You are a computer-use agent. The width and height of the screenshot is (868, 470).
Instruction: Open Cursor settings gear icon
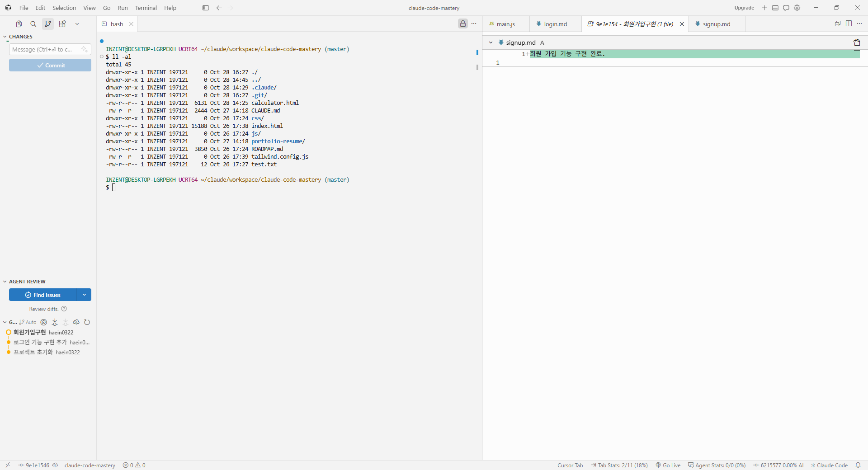[797, 8]
